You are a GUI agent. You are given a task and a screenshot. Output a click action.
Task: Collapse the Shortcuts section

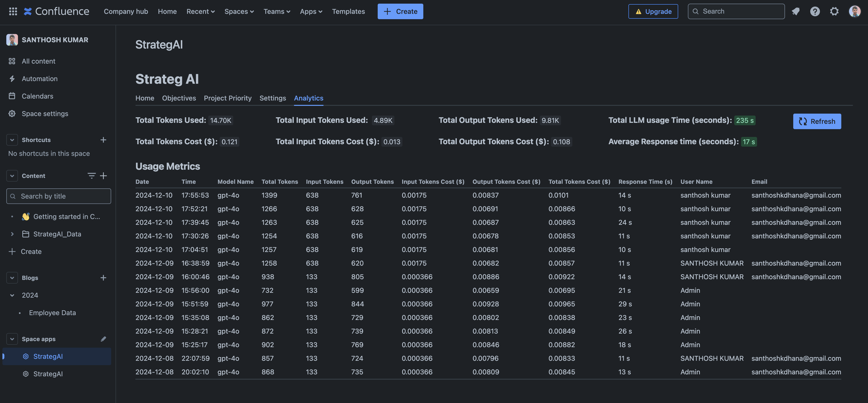point(12,140)
